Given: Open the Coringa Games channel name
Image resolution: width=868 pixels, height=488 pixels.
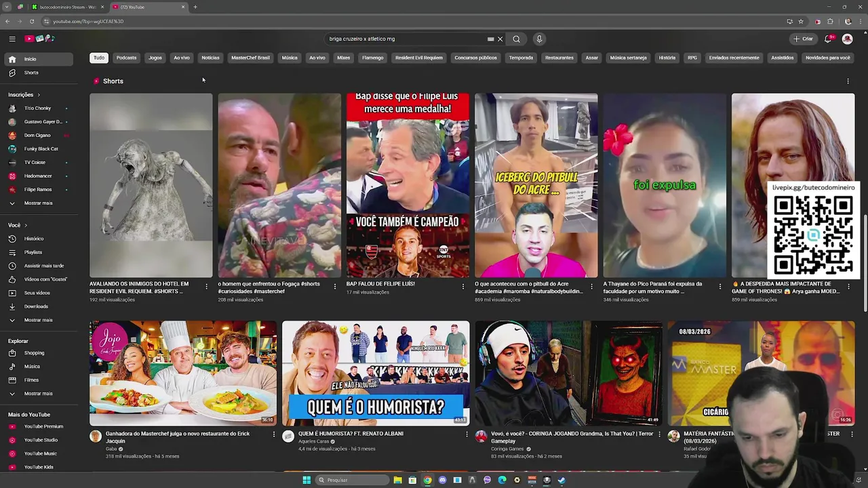Looking at the screenshot, I should (x=507, y=449).
